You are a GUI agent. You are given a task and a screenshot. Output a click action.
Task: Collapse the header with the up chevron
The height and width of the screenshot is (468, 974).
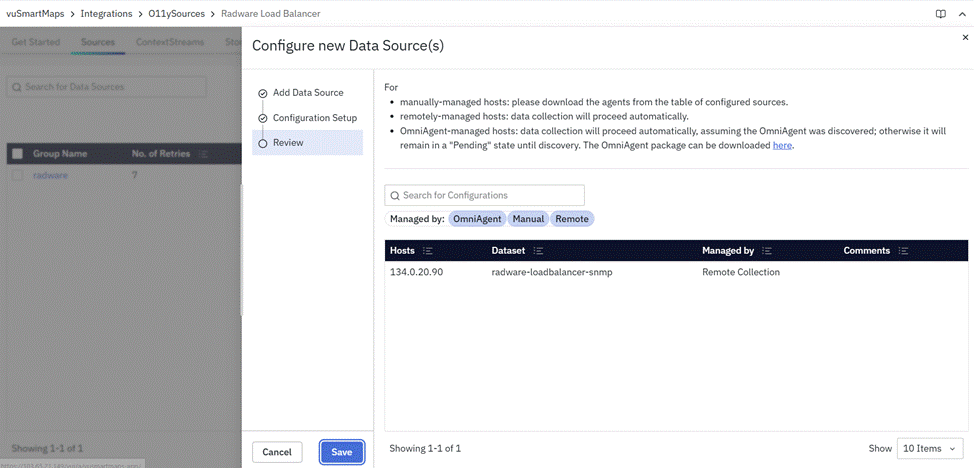pyautogui.click(x=961, y=14)
